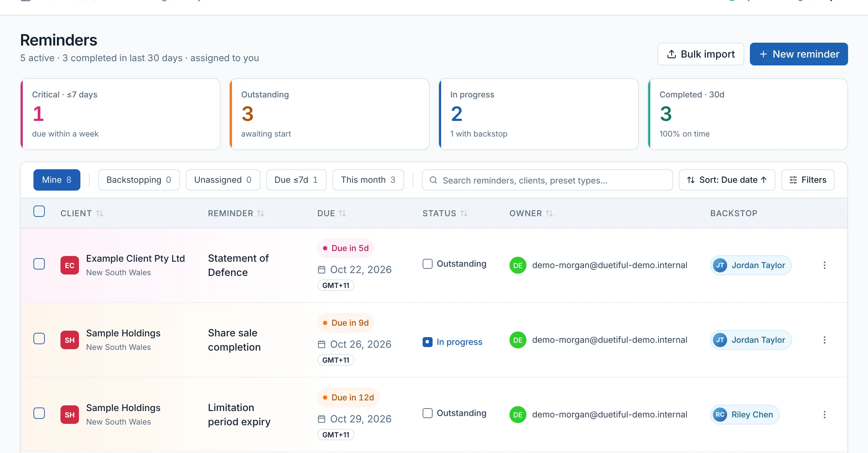Select the Limitation period expiry row checkbox
This screenshot has width=868, height=453.
pos(39,413)
